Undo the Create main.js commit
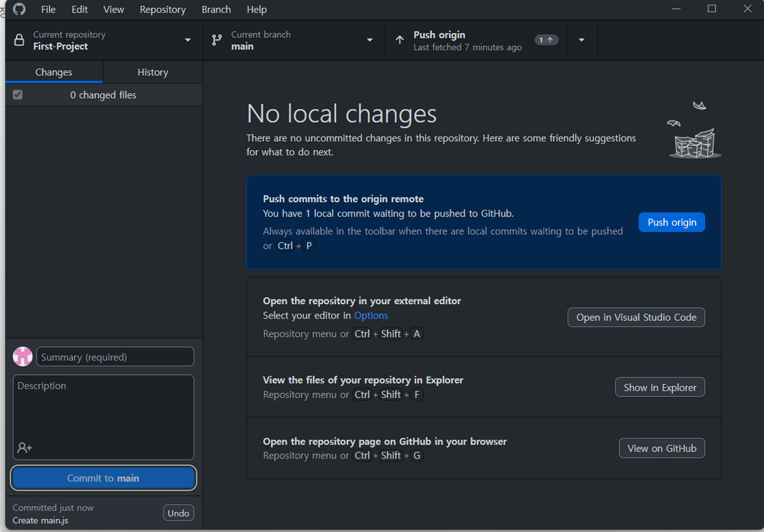 pyautogui.click(x=178, y=513)
